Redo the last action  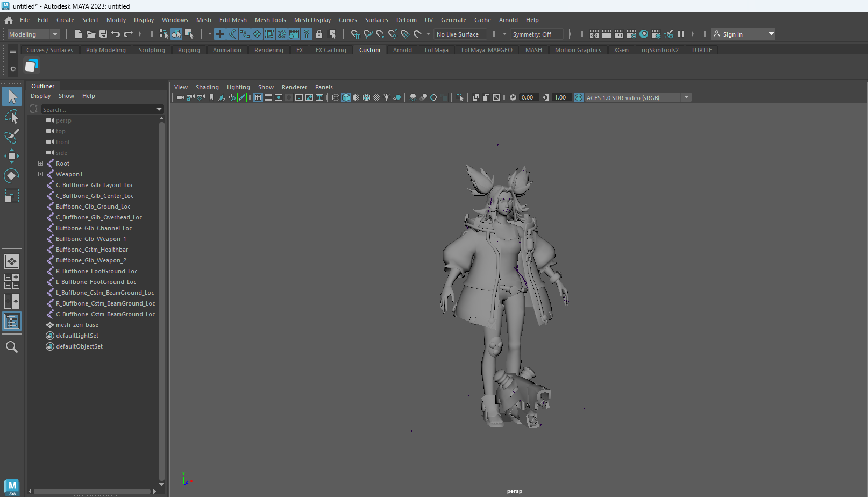pos(128,34)
